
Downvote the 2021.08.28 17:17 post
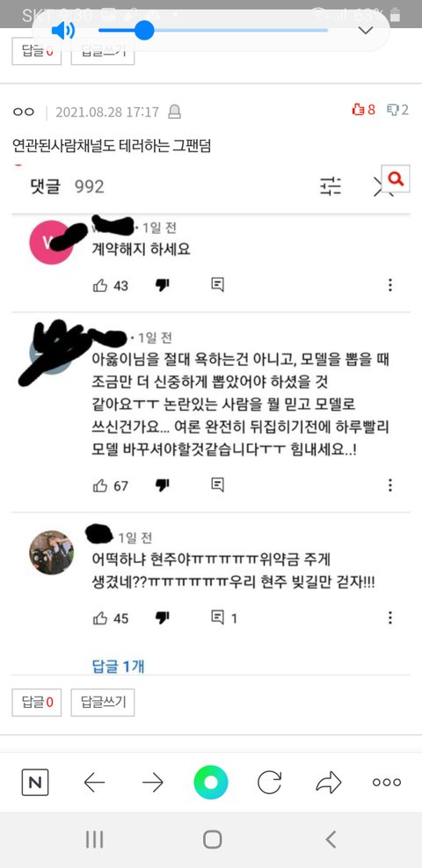coord(397,110)
